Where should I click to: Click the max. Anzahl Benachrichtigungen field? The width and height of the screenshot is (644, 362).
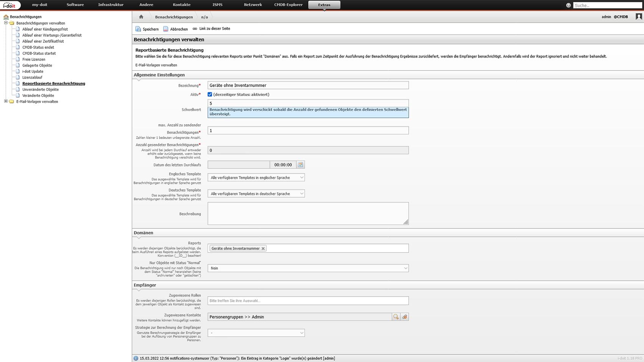pos(308,131)
